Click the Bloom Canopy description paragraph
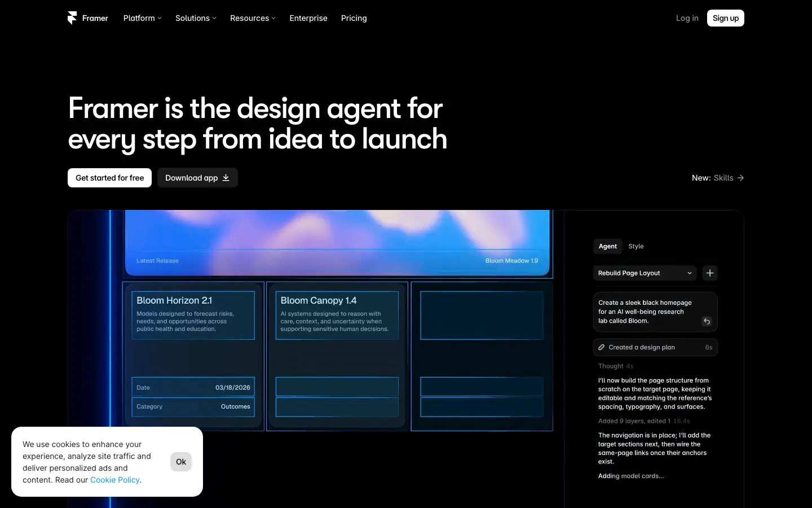The width and height of the screenshot is (812, 508). (x=334, y=321)
